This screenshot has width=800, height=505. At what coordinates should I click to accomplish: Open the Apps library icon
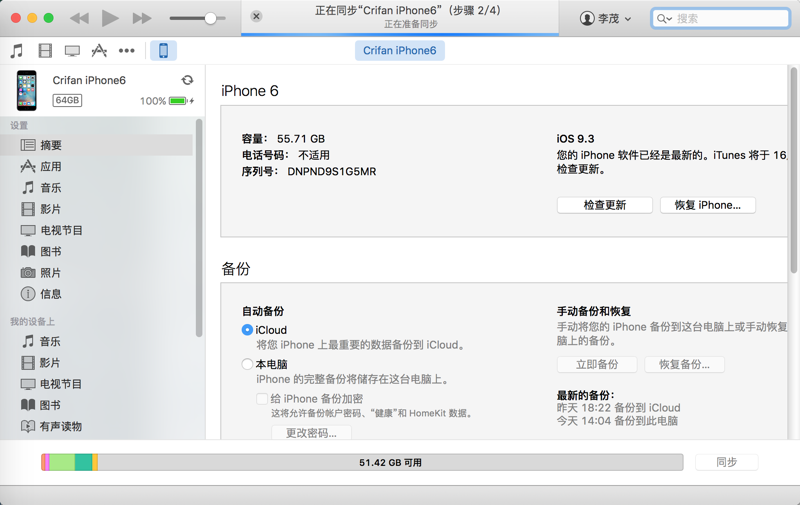(x=99, y=50)
